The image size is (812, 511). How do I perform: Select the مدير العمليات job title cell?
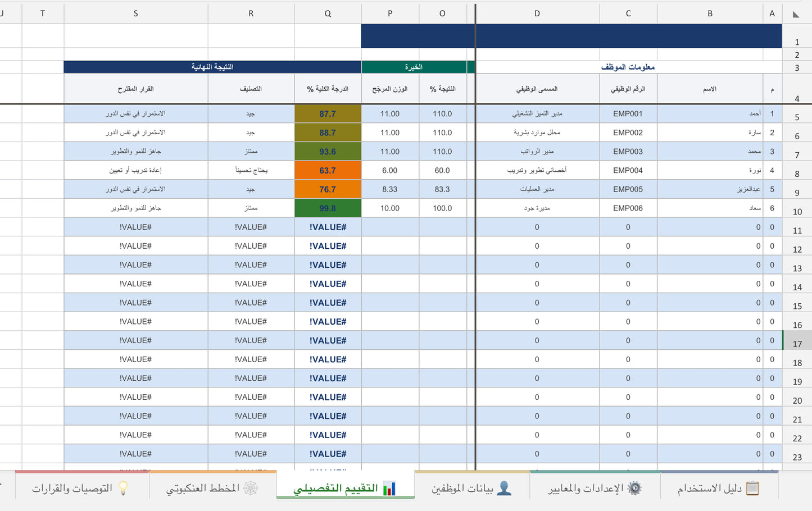coord(537,189)
